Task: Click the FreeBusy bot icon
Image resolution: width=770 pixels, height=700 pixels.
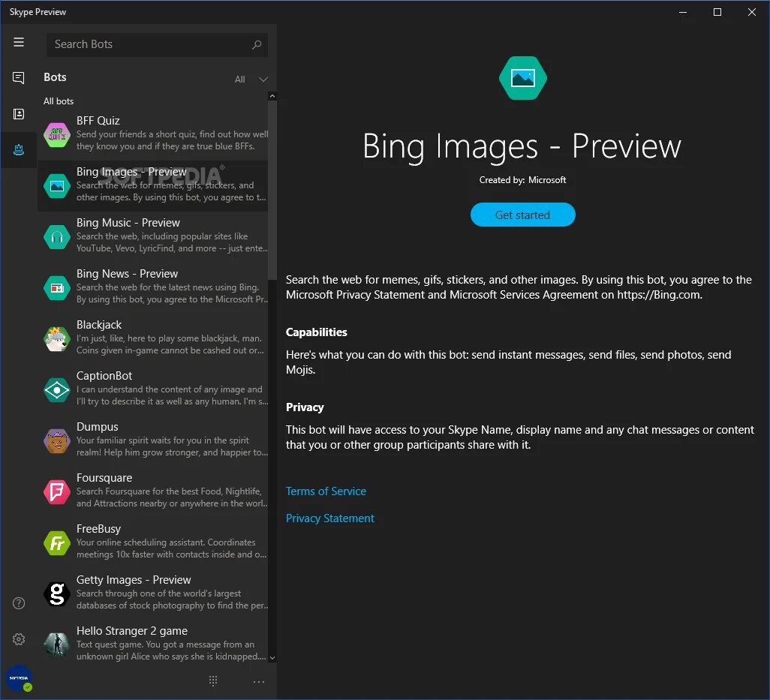Action: (57, 543)
